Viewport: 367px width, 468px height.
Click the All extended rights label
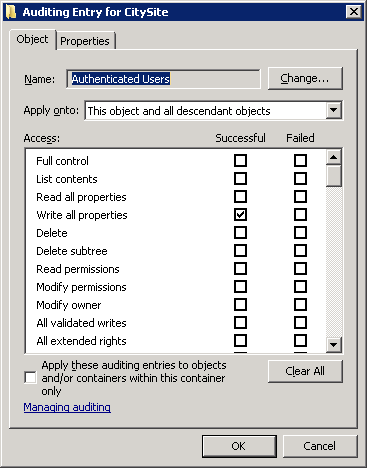(81, 341)
